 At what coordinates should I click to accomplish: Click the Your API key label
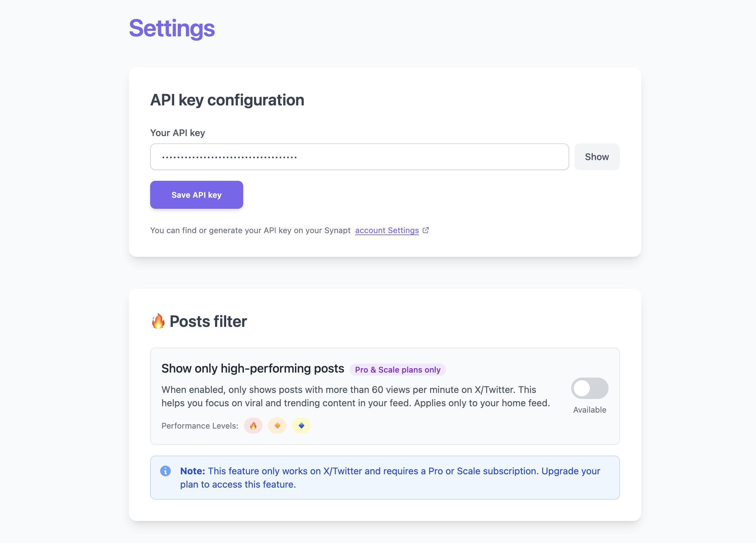click(x=177, y=133)
